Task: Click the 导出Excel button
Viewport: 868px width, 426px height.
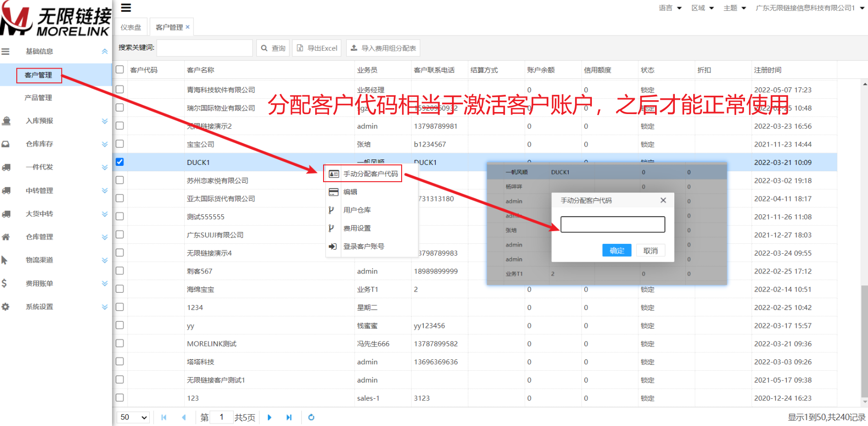Action: pyautogui.click(x=317, y=48)
